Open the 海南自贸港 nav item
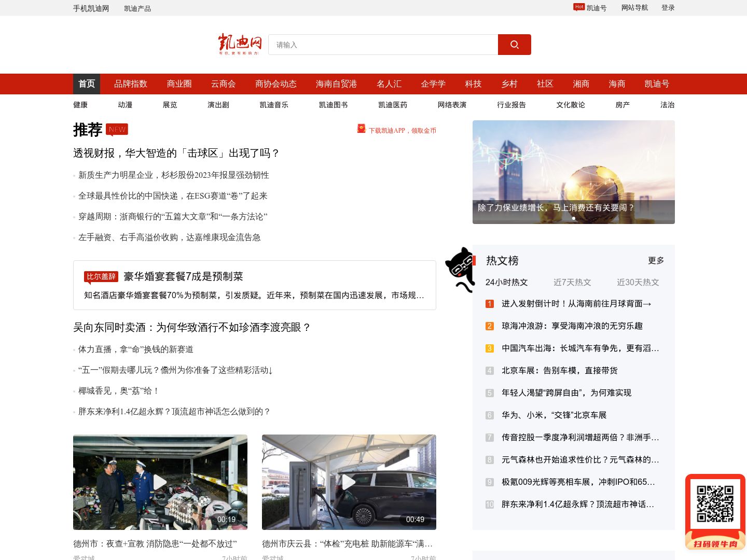 pyautogui.click(x=336, y=84)
